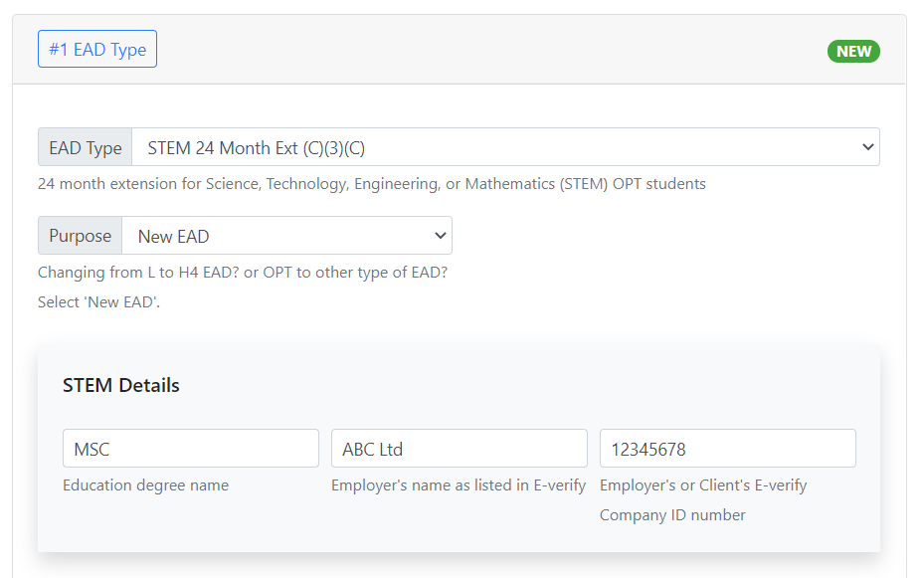Click the Employer's name E-verify helper caption
The image size is (924, 578).
point(458,484)
